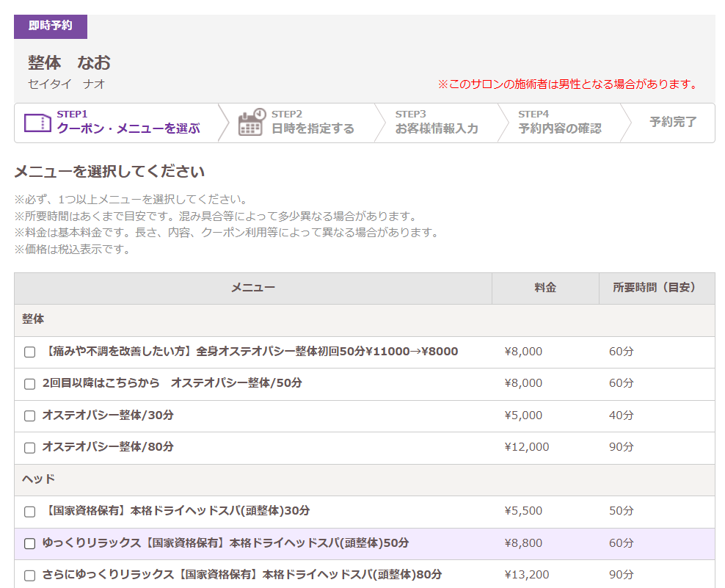Tick the ゆっくりリラックス ヘッドスパ 50分 checkbox

pos(30,544)
